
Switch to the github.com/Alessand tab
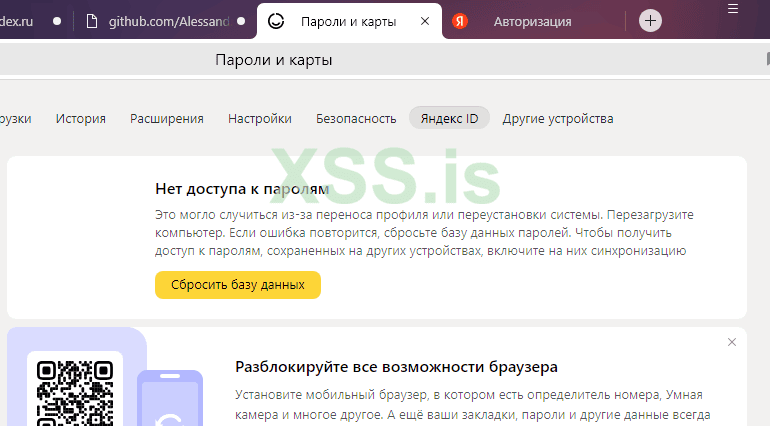165,22
